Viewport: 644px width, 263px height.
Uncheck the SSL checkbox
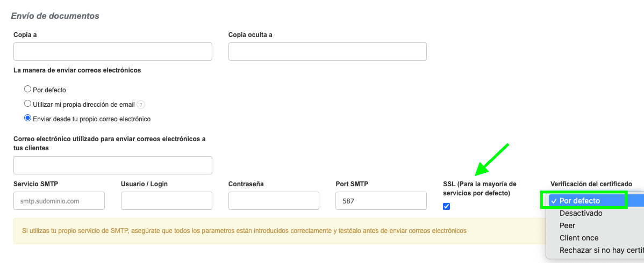click(446, 206)
